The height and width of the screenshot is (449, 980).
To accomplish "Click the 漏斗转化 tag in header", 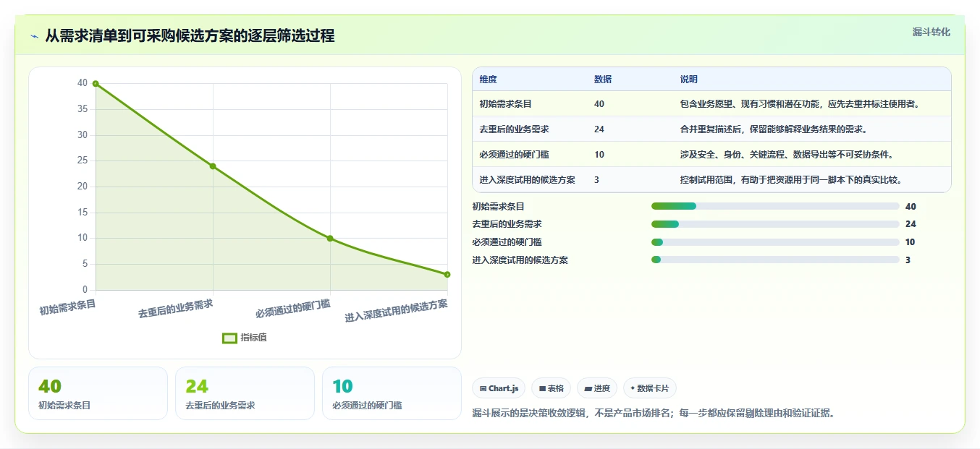I will click(x=931, y=32).
